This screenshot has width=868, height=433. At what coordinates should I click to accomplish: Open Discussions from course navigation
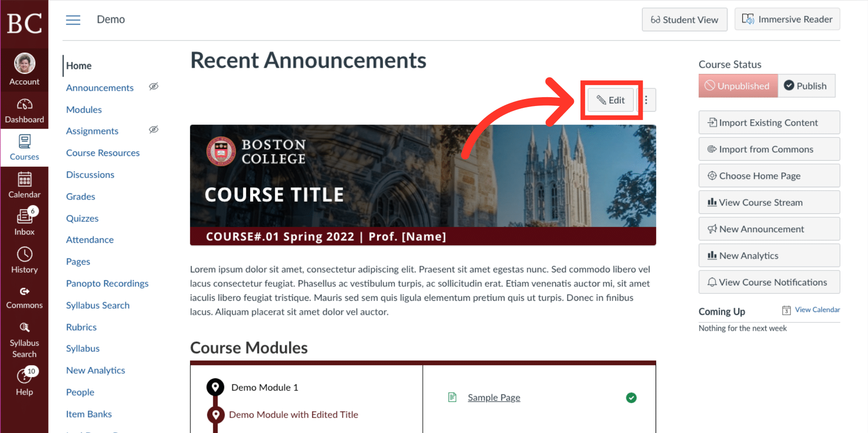pyautogui.click(x=90, y=174)
